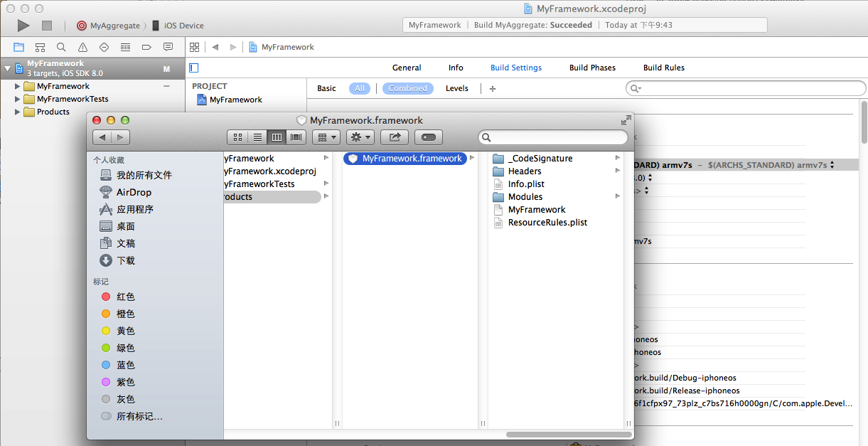868x446 pixels.
Task: Switch Finder to icon view
Action: pyautogui.click(x=237, y=137)
